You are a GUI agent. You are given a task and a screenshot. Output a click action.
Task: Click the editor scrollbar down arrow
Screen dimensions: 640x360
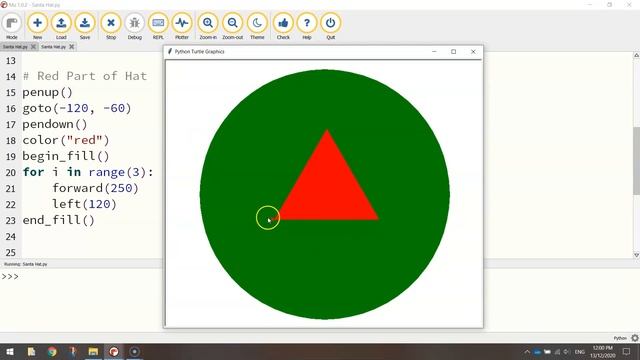[636, 255]
